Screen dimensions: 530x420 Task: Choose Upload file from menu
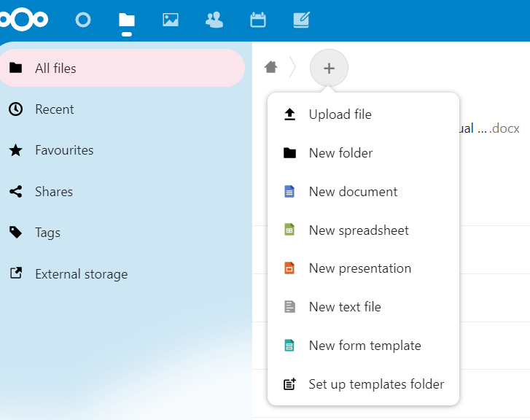click(363, 114)
